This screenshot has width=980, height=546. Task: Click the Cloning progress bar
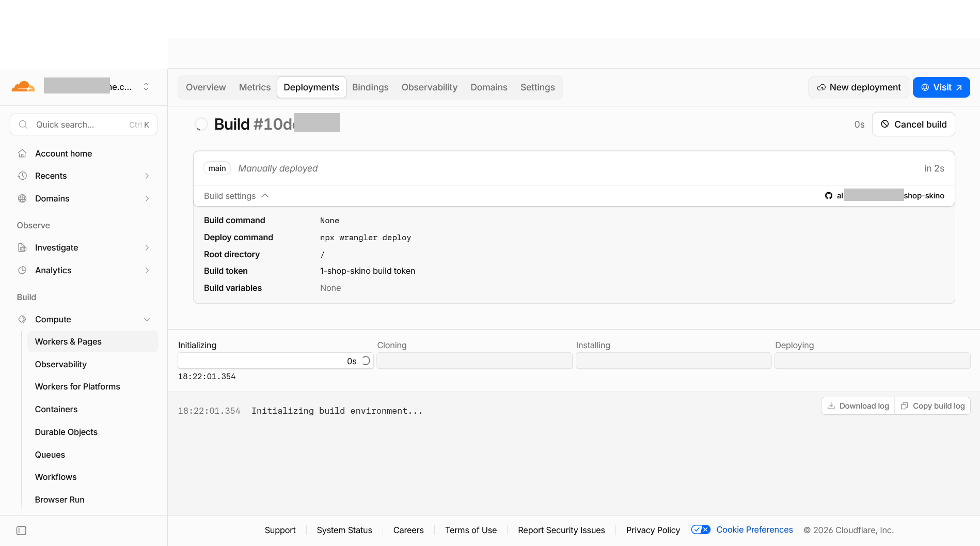point(475,361)
